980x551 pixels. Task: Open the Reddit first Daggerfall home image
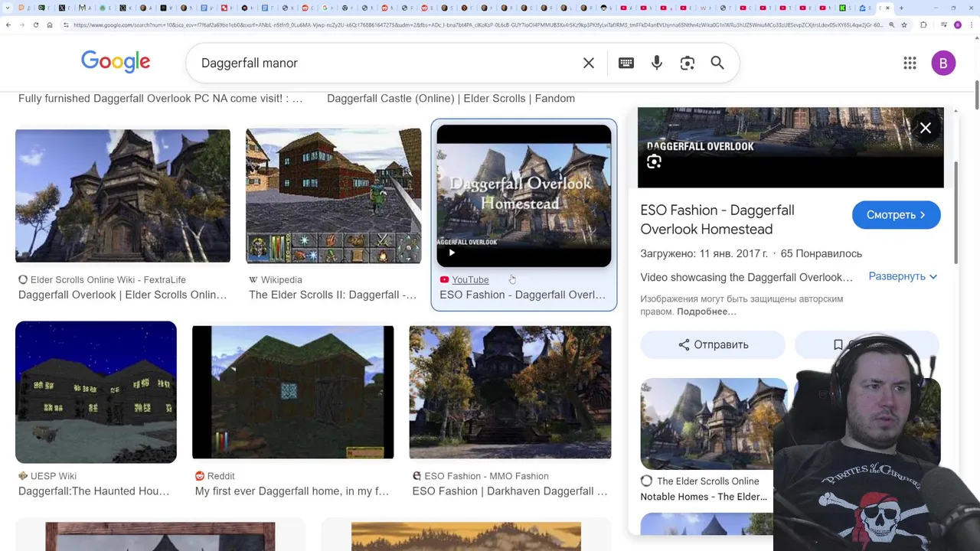click(292, 392)
